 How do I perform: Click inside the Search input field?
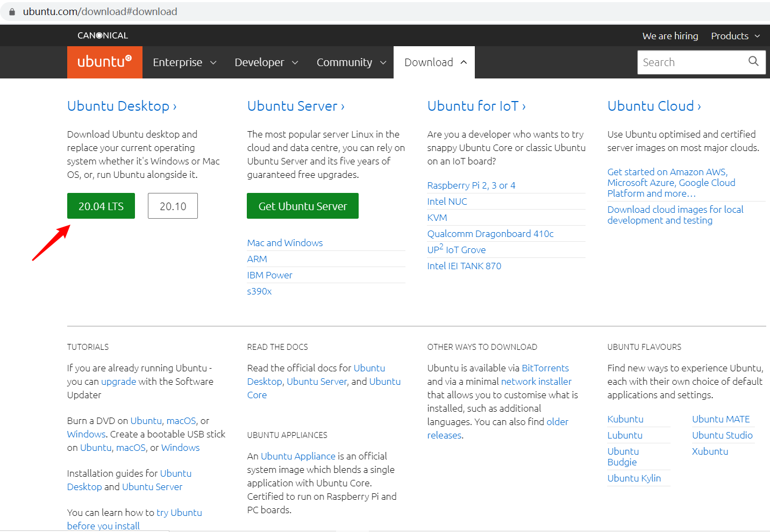tap(688, 61)
